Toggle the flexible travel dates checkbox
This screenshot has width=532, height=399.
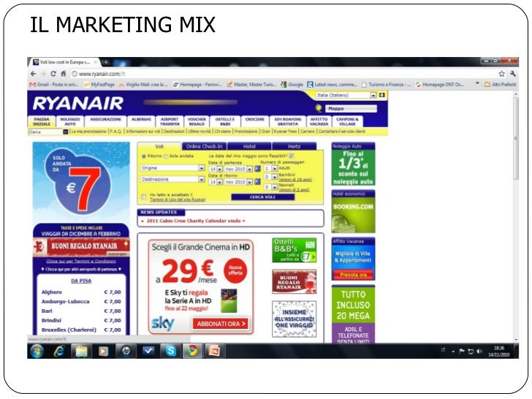pyautogui.click(x=291, y=156)
